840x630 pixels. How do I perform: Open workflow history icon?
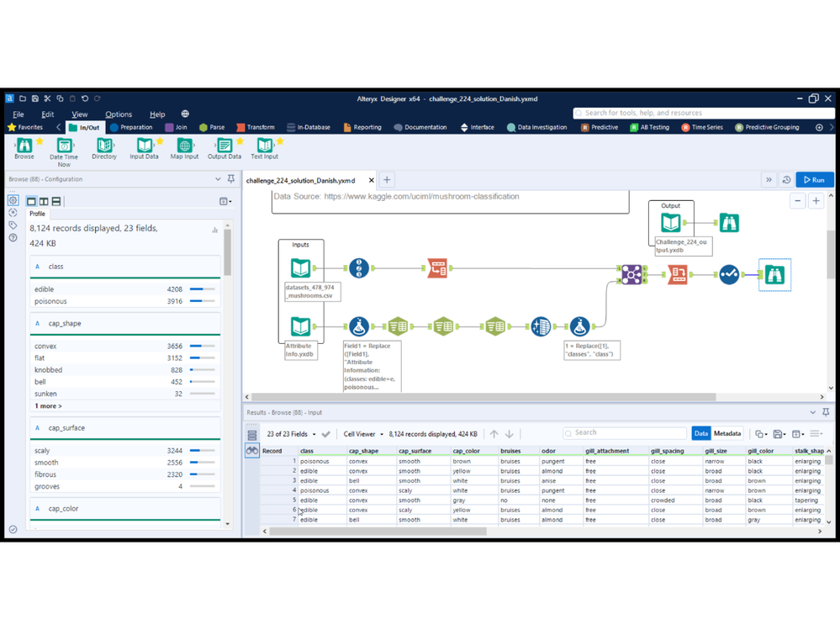[786, 180]
